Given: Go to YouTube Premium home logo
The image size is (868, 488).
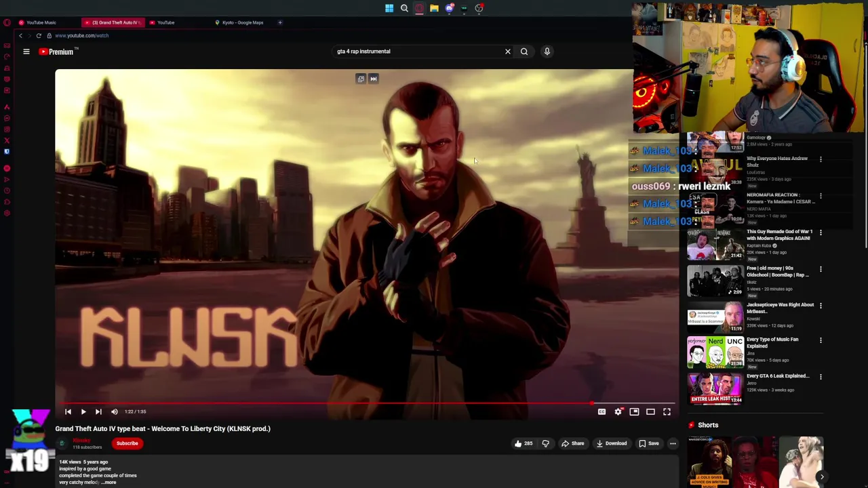Looking at the screenshot, I should click(x=58, y=52).
